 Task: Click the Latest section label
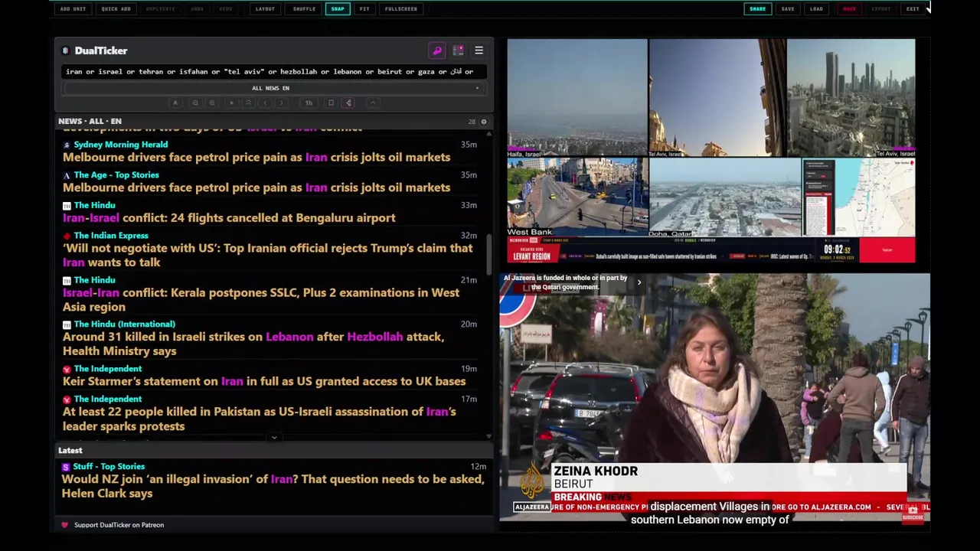coord(70,451)
